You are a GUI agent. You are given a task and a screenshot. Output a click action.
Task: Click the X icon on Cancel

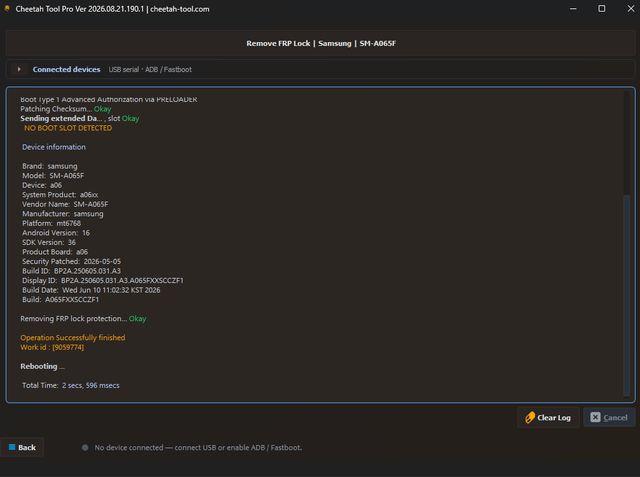click(x=596, y=417)
